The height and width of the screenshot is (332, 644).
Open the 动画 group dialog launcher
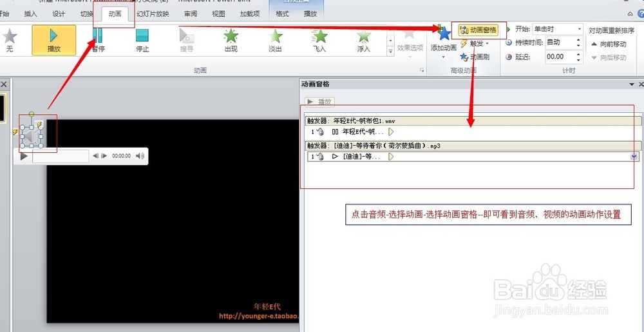pyautogui.click(x=422, y=71)
